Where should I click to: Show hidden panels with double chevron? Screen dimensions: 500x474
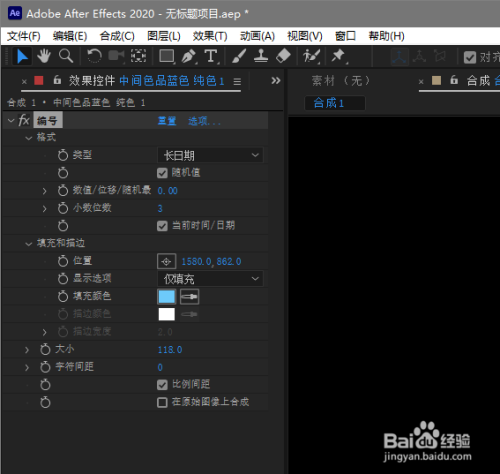coord(276,80)
